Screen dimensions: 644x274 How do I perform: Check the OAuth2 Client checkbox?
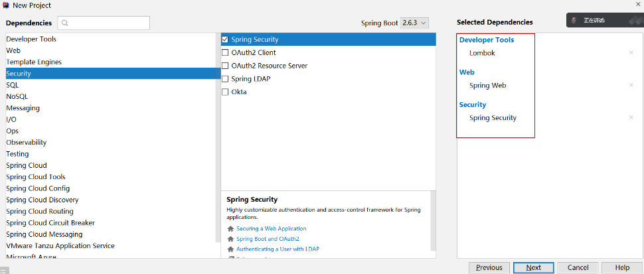click(x=224, y=52)
